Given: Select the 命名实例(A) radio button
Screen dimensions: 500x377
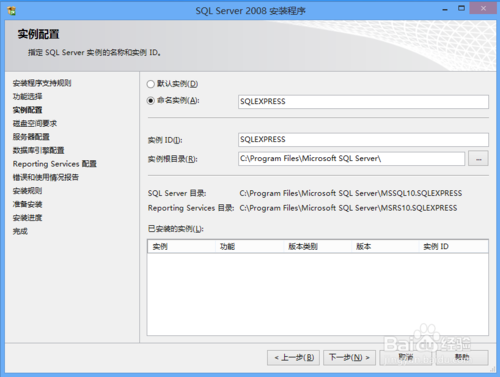Looking at the screenshot, I should coord(151,100).
